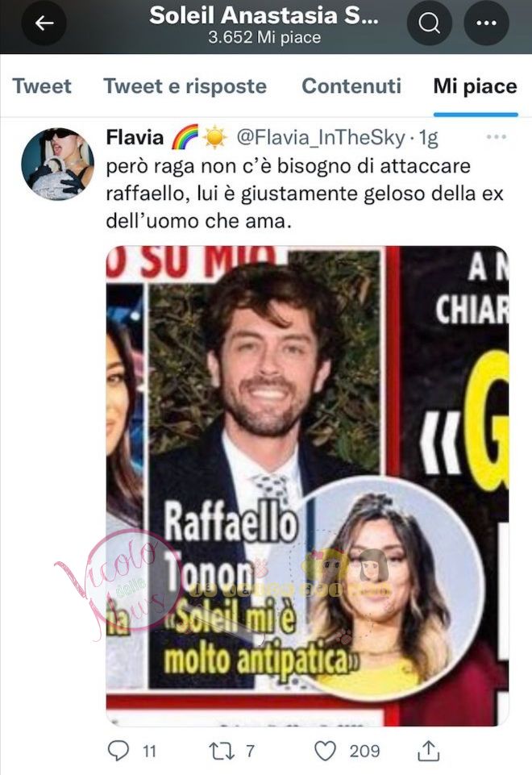
Task: Open the @Flavia_InTheSky handle link
Action: point(321,137)
